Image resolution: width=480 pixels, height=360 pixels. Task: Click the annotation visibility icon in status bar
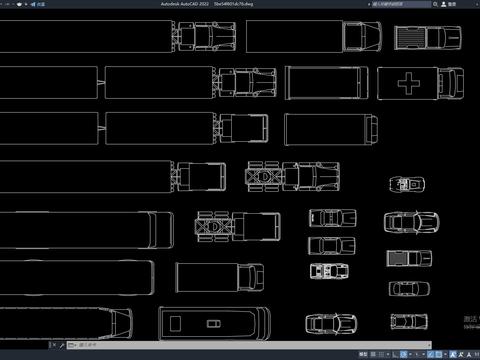click(x=453, y=354)
